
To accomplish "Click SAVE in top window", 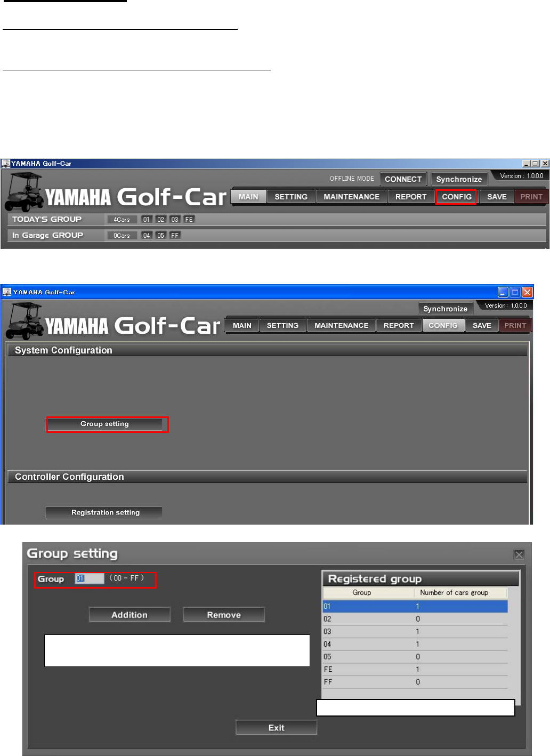I will [497, 197].
